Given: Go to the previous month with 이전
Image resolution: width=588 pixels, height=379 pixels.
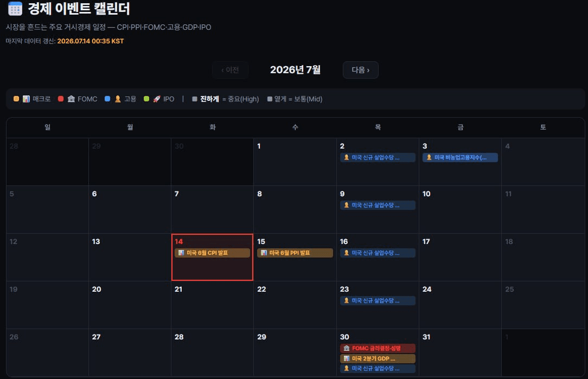Looking at the screenshot, I should point(230,70).
